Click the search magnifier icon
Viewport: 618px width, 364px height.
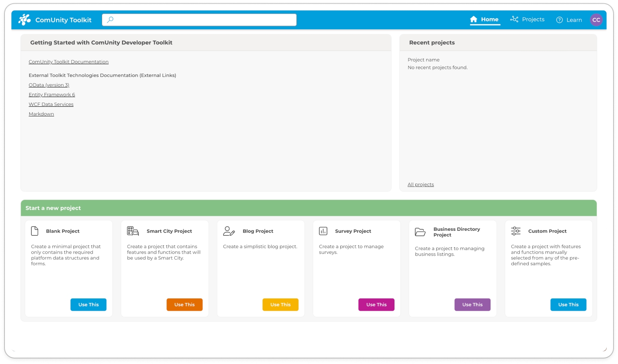[x=110, y=20]
